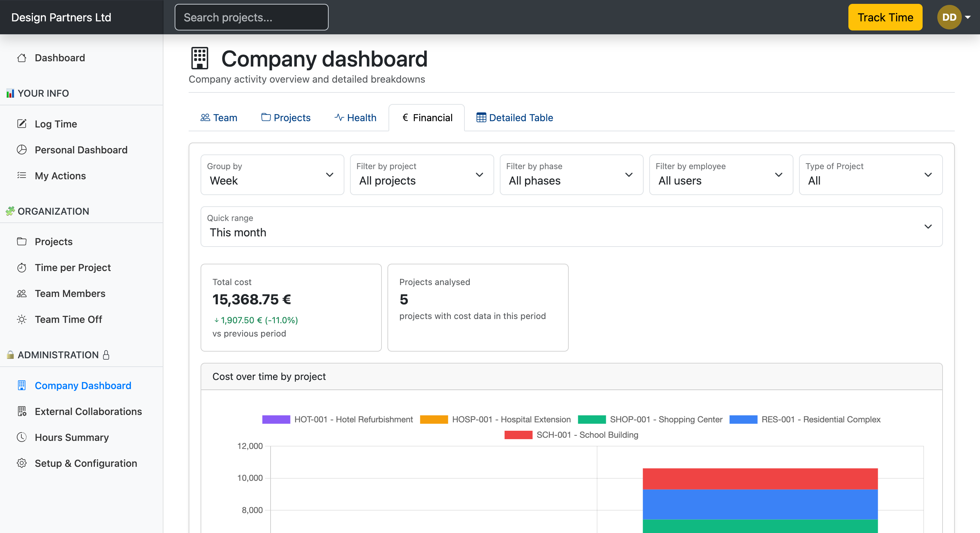Go to Log Time page

coord(56,124)
